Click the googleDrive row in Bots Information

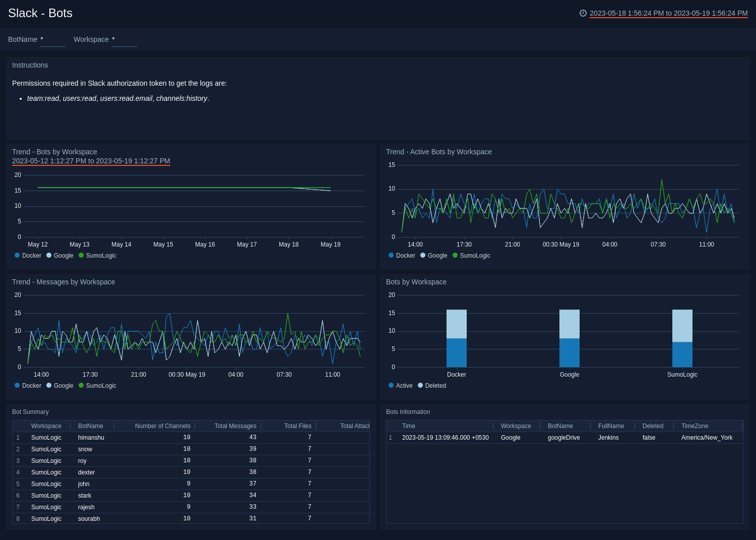point(564,437)
